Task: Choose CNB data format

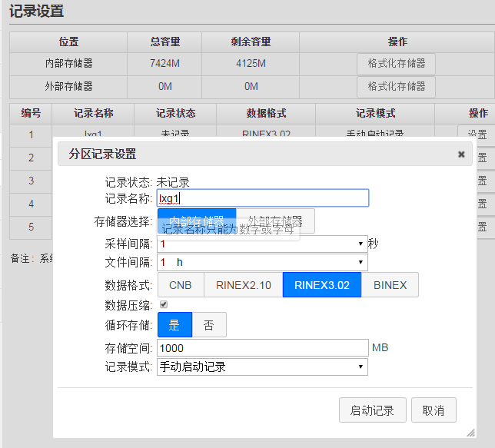Action: tap(181, 285)
